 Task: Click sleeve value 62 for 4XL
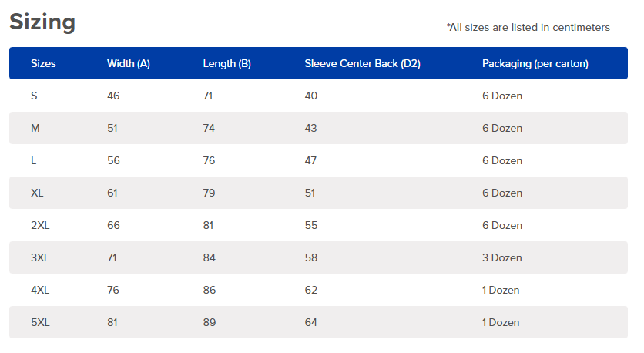[311, 290]
